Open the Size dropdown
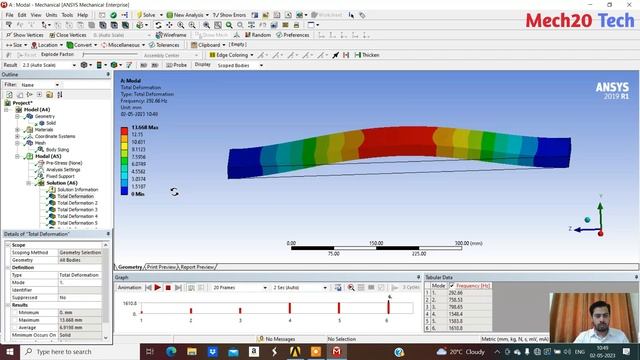640x360 pixels. (x=16, y=45)
